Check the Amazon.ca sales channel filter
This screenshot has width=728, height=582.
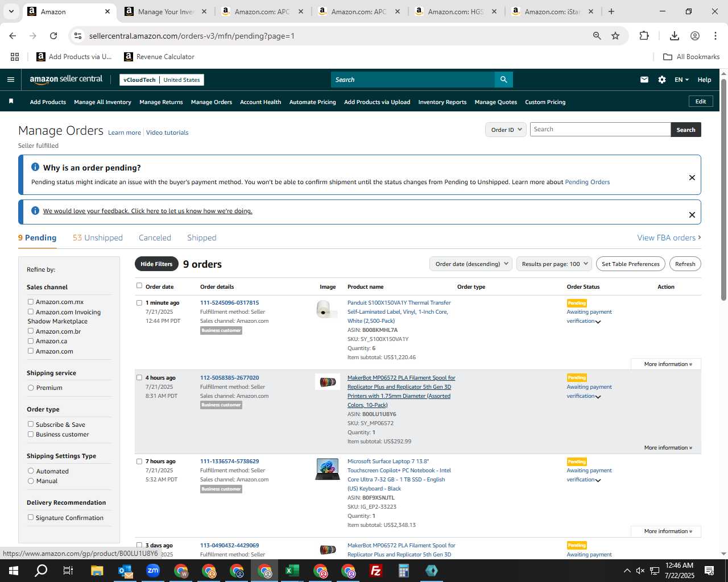(x=31, y=341)
